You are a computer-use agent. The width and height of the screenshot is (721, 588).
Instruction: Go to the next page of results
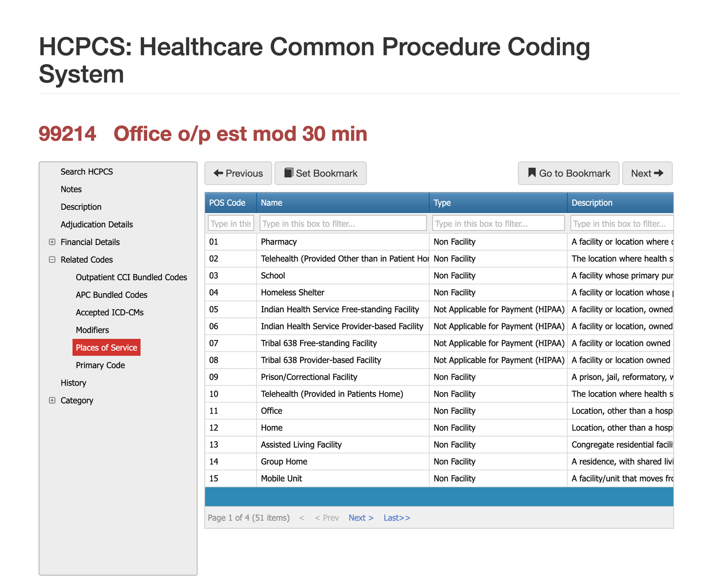pos(360,517)
